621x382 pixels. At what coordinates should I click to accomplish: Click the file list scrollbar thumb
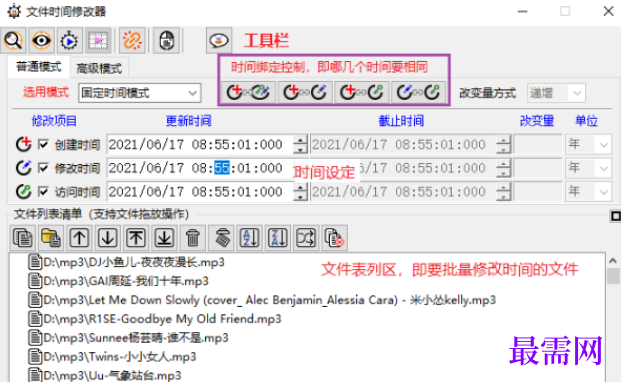(x=613, y=276)
